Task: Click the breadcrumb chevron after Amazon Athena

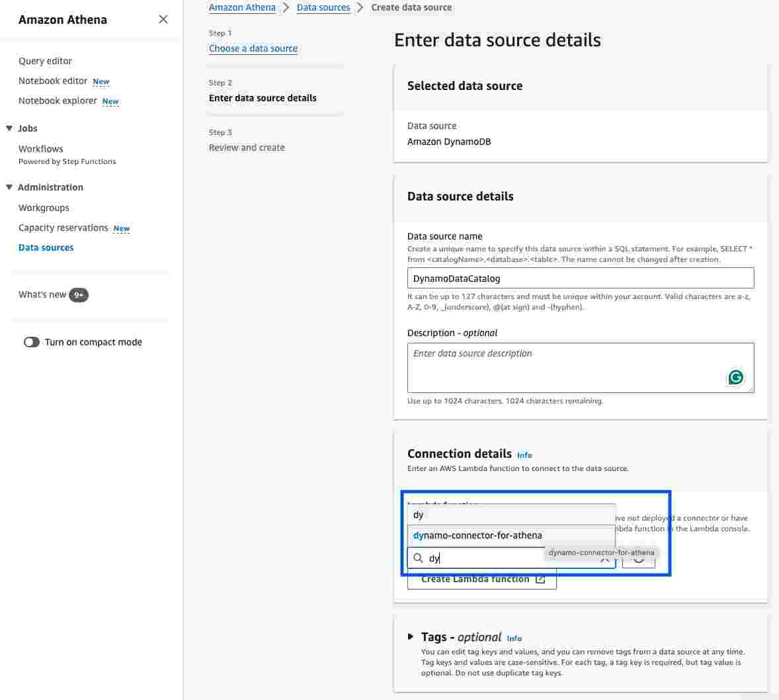Action: pyautogui.click(x=286, y=7)
